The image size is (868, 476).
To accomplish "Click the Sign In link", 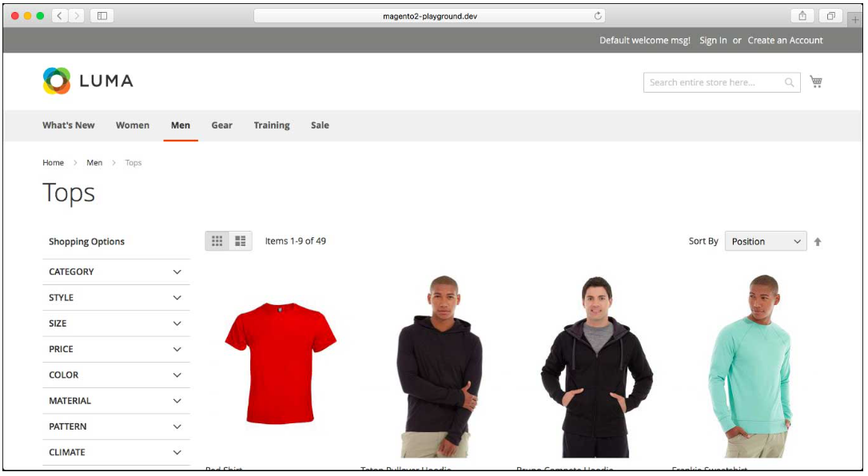I will point(713,41).
